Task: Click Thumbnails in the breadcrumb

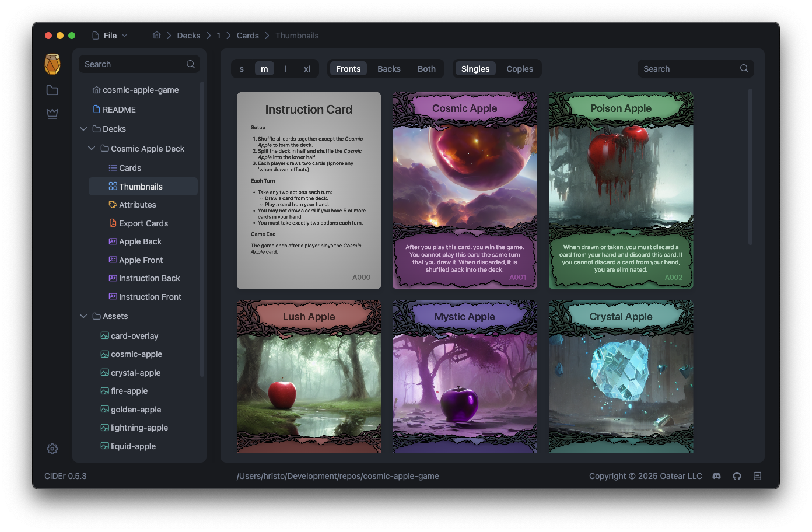Action: (297, 36)
